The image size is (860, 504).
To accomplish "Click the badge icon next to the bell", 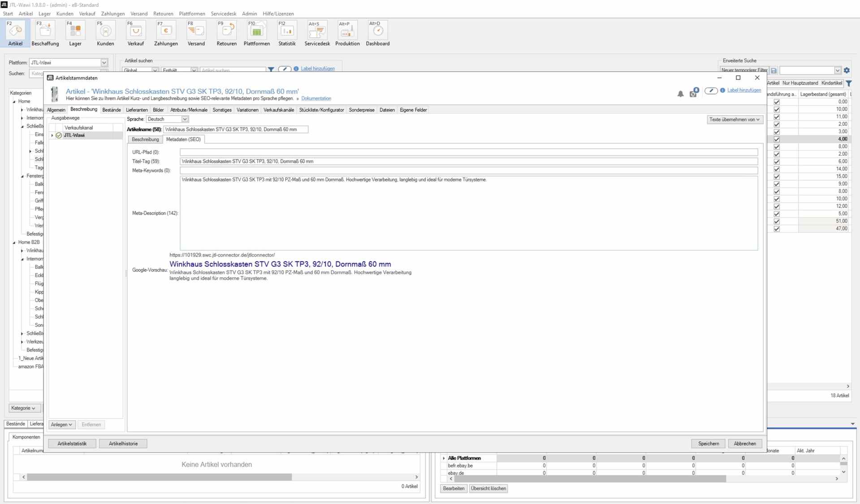I will click(x=694, y=93).
